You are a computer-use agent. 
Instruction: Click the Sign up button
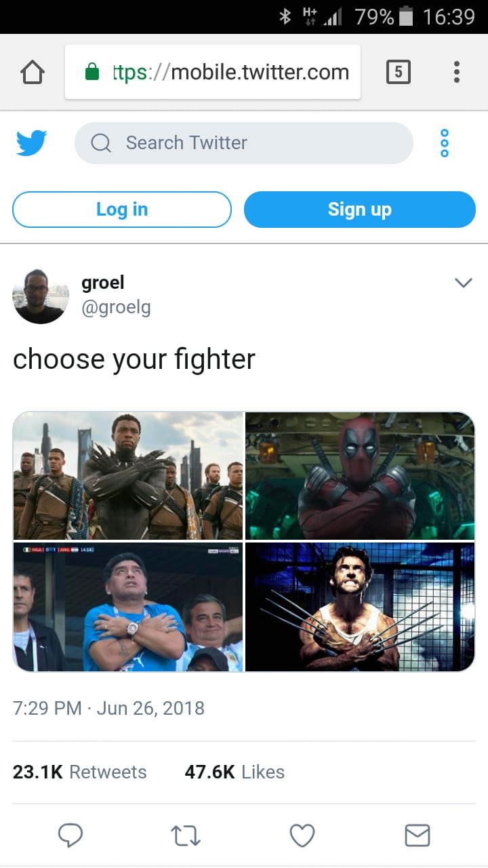(360, 210)
